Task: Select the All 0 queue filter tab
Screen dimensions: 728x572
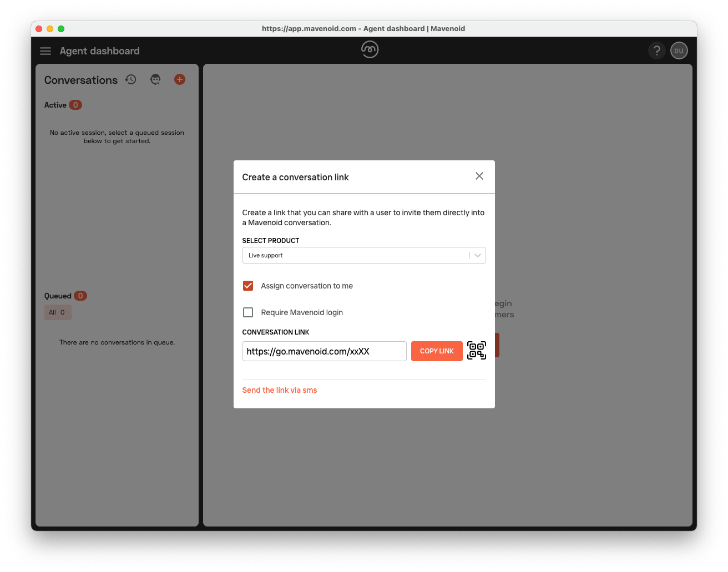Action: click(58, 312)
